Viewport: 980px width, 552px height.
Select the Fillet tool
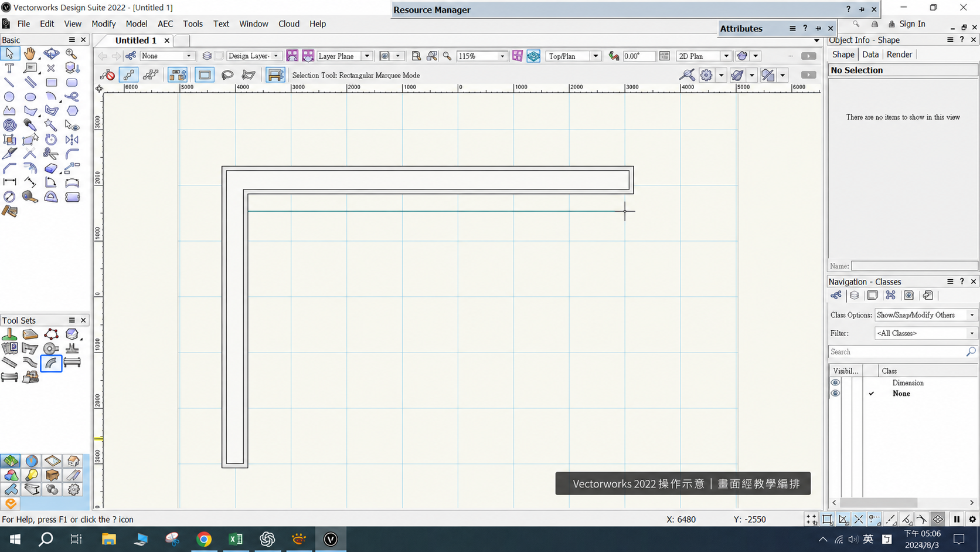72,154
